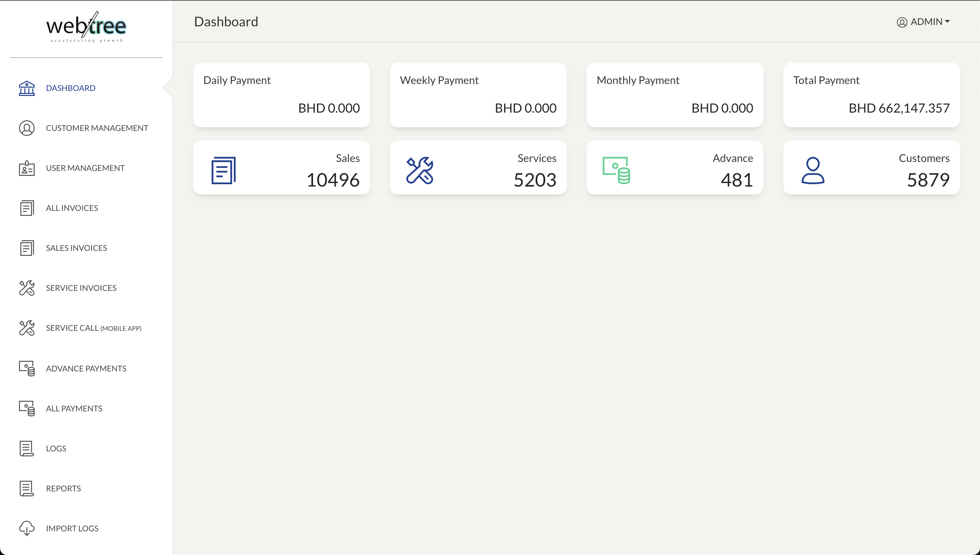Image resolution: width=980 pixels, height=555 pixels.
Task: Click the Sales Invoices menu item
Action: click(76, 247)
